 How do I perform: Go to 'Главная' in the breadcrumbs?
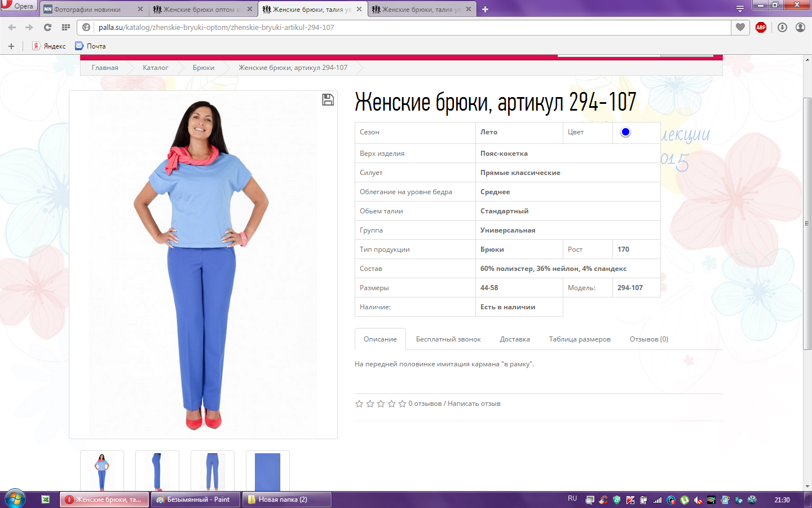pyautogui.click(x=105, y=68)
